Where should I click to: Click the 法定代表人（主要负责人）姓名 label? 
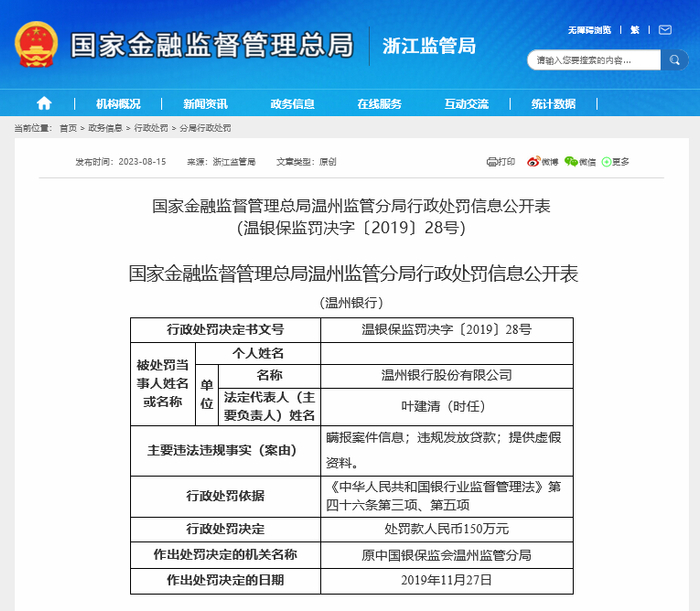point(269,406)
